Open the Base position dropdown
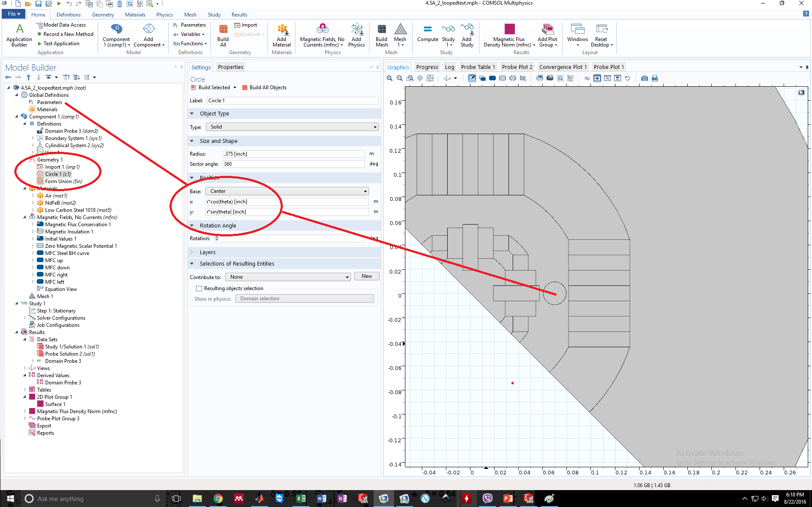Screen dimensions: 812x507 pyautogui.click(x=287, y=191)
